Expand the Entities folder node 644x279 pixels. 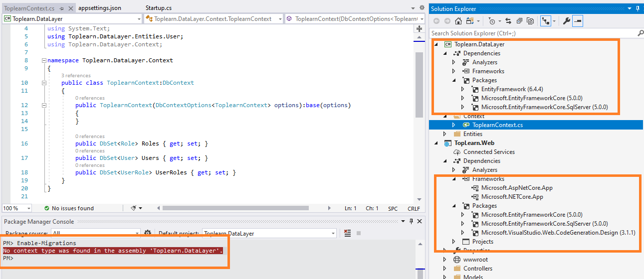(445, 134)
